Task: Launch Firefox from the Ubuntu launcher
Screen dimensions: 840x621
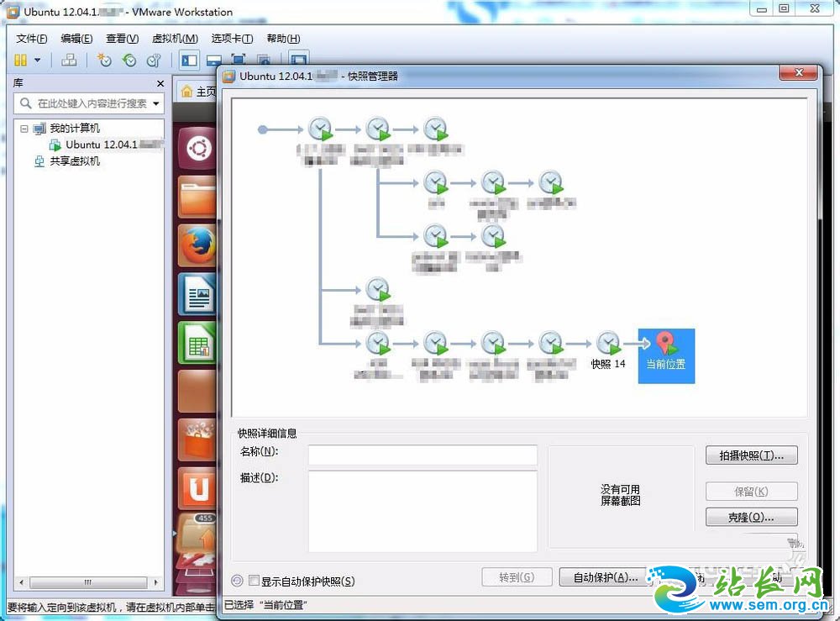Action: click(197, 245)
